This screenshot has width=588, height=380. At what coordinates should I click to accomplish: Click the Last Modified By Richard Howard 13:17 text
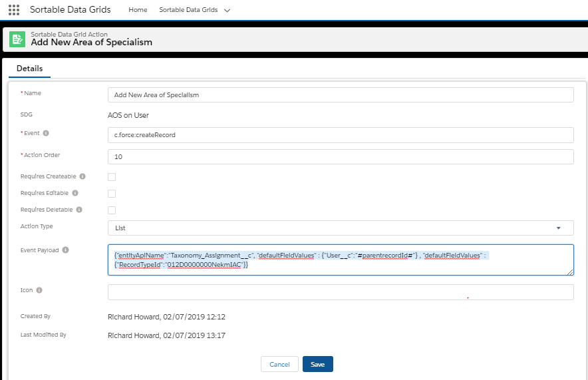pyautogui.click(x=166, y=335)
